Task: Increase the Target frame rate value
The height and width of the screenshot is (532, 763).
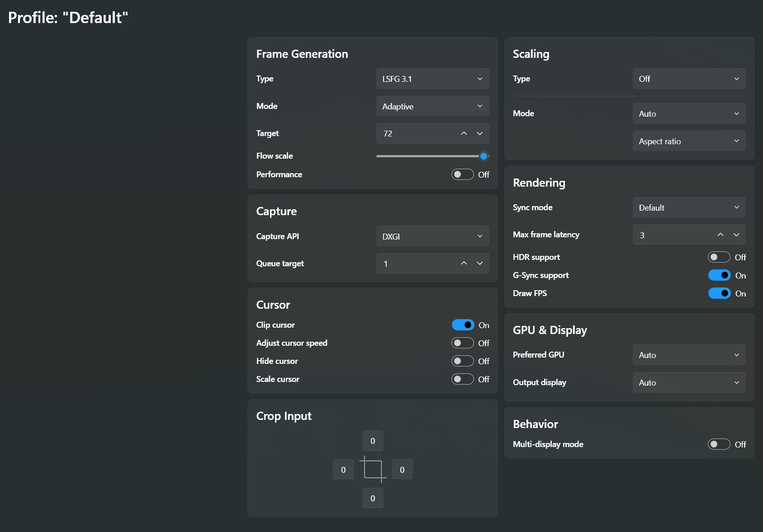Action: (464, 133)
